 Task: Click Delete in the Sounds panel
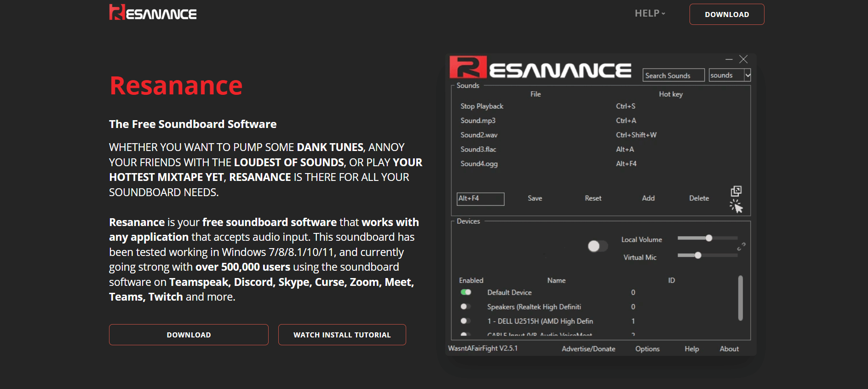[x=699, y=198]
